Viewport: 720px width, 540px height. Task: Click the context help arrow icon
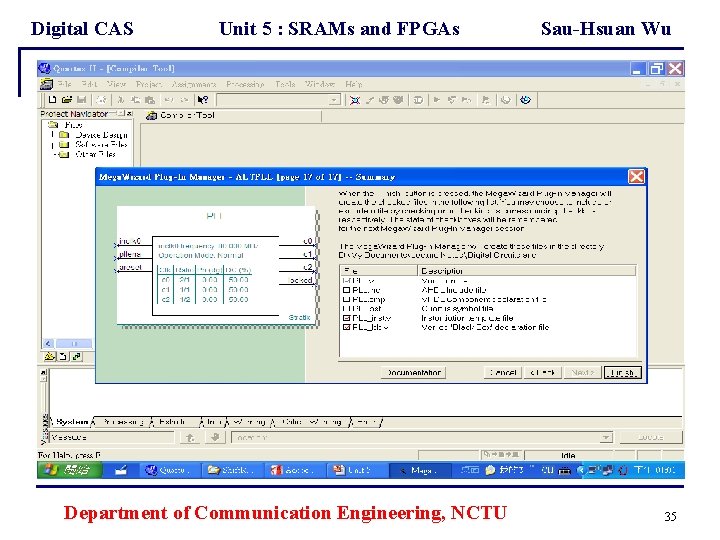tap(202, 100)
